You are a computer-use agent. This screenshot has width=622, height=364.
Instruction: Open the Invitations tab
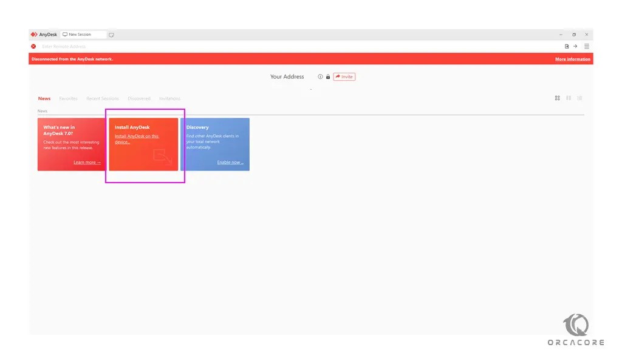169,98
